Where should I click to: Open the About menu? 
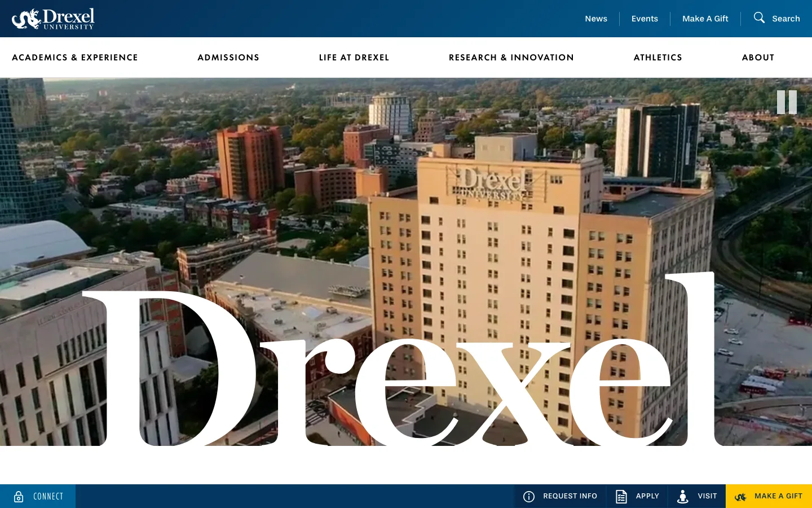click(x=758, y=58)
